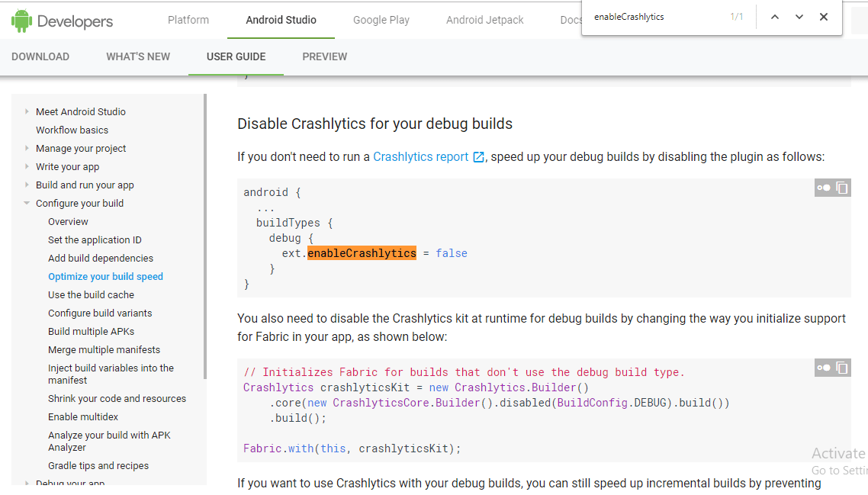Open the Android Jetpack menu item
868x495 pixels.
coord(484,20)
